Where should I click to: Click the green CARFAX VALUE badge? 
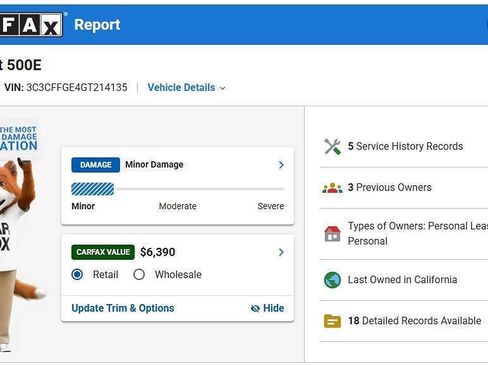103,252
